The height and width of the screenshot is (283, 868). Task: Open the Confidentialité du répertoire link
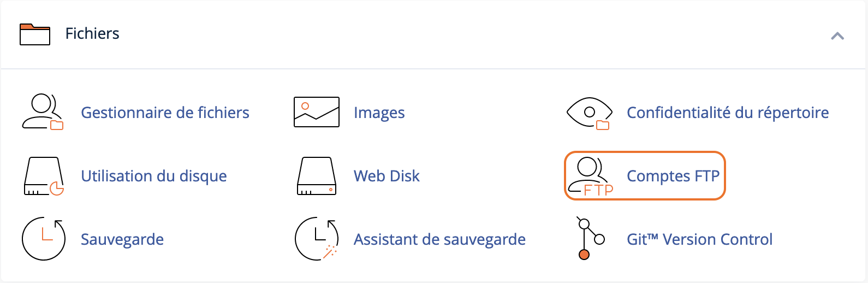(x=728, y=113)
